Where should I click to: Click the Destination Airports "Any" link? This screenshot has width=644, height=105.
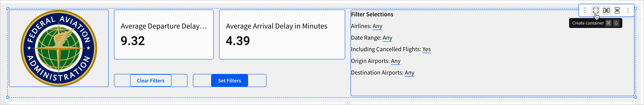pos(409,72)
